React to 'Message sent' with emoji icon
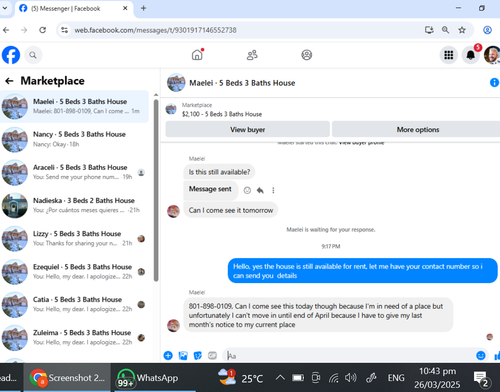Viewport: 500px width, 392px height. pyautogui.click(x=247, y=190)
